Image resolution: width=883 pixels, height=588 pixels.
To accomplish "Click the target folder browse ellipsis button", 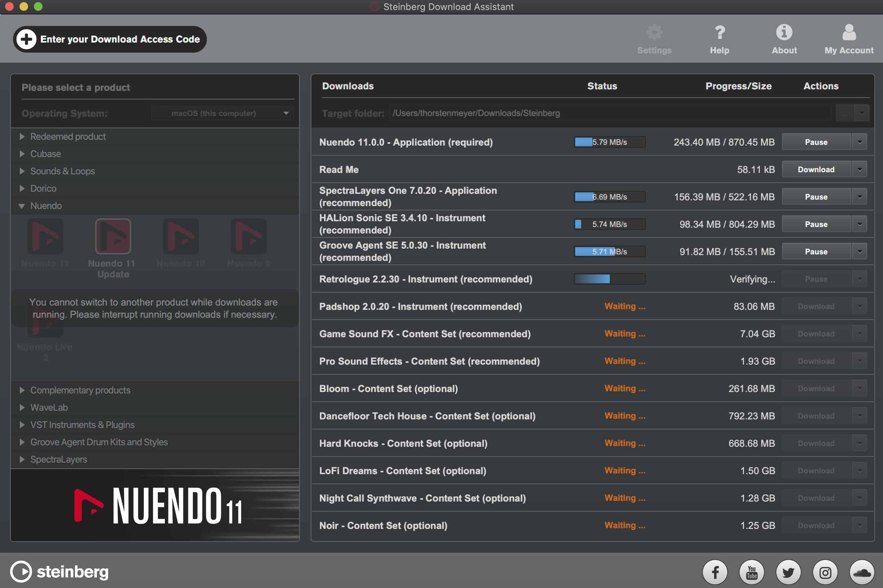I will (x=845, y=113).
